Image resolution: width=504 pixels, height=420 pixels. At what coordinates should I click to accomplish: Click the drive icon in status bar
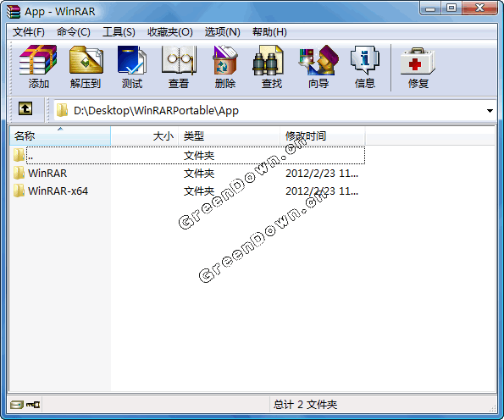[x=16, y=404]
